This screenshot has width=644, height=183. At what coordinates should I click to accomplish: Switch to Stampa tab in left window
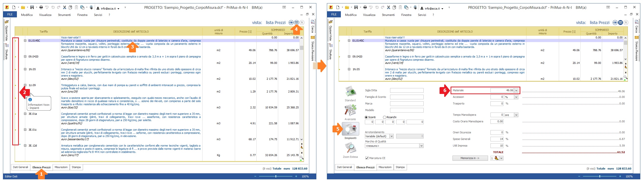(x=76, y=167)
